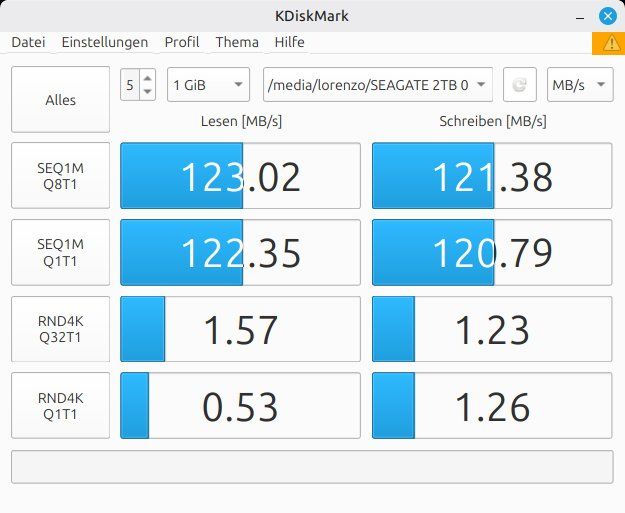Image resolution: width=625 pixels, height=513 pixels.
Task: Click the 1.23 write result
Action: coord(492,329)
